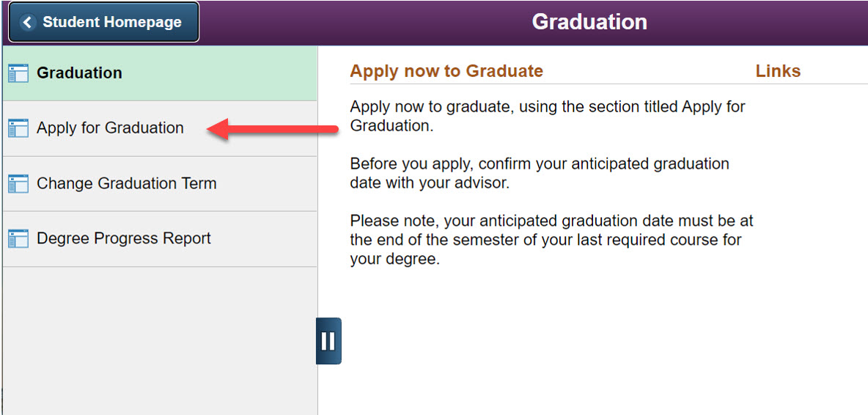Select the Graduation menu item
868x415 pixels.
[x=79, y=73]
